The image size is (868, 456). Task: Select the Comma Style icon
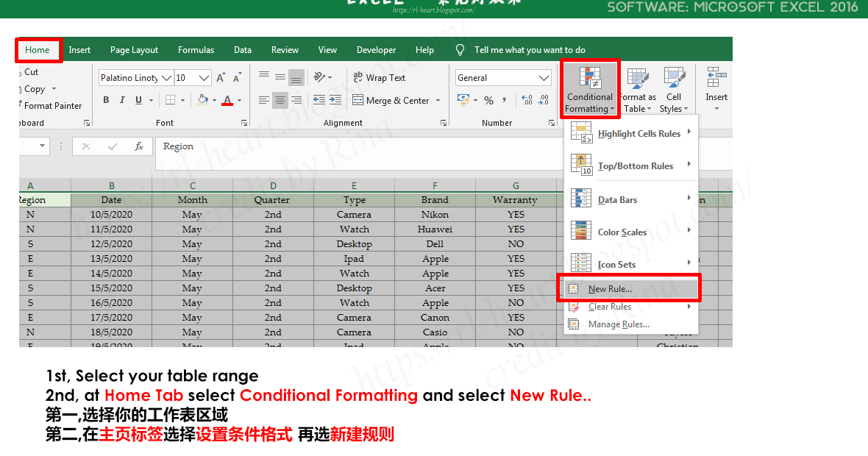pyautogui.click(x=504, y=100)
